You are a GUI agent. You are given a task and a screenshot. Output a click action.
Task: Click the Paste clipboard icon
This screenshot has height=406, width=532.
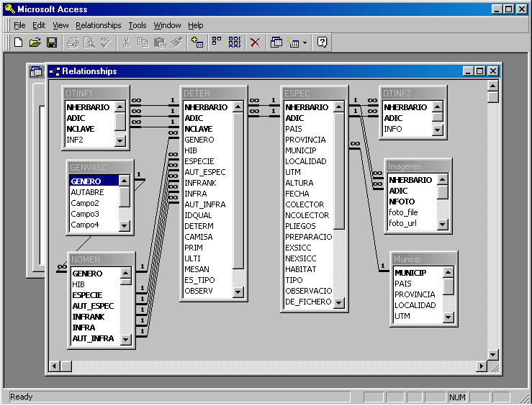pyautogui.click(x=160, y=42)
